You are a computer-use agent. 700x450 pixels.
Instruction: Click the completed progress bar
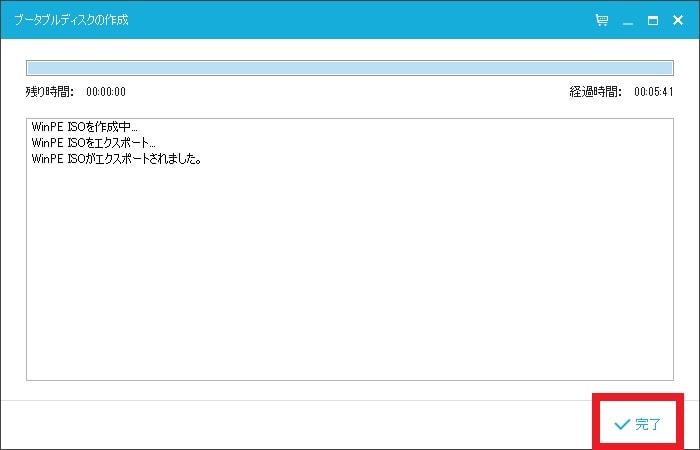click(350, 68)
